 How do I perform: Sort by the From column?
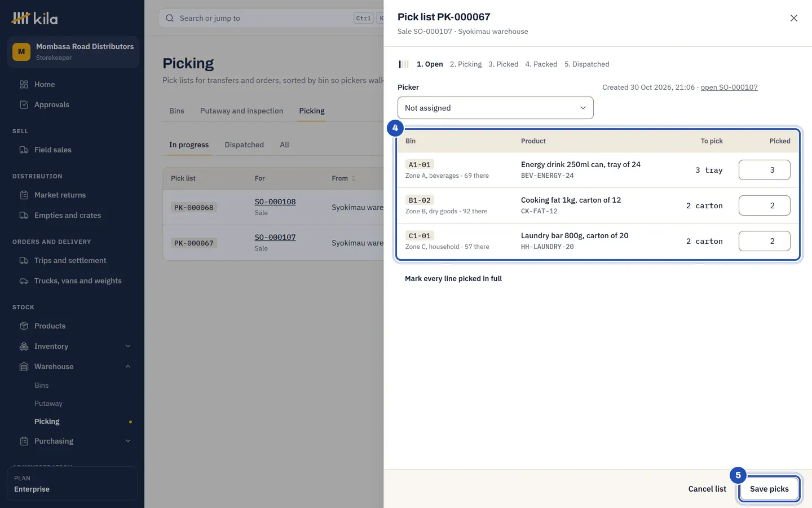tap(343, 178)
